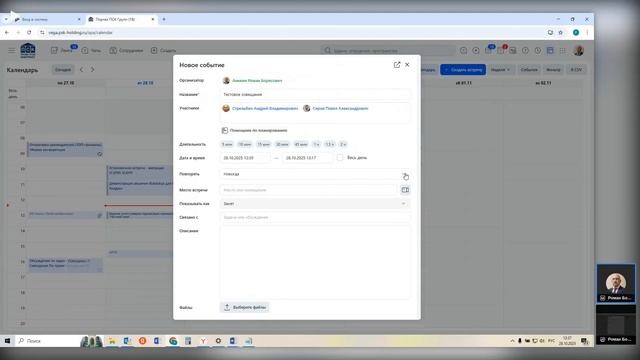
Task: Open Outlook in taskbar
Action: 127,340
